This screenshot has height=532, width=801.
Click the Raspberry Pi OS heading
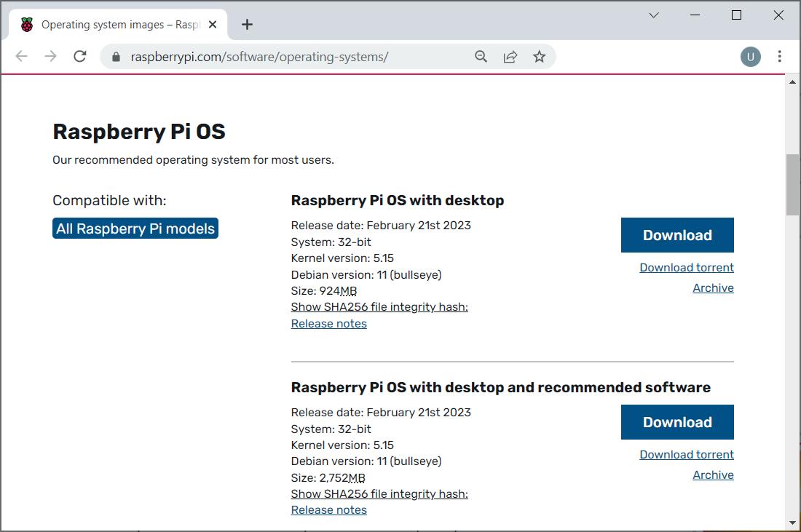click(138, 132)
